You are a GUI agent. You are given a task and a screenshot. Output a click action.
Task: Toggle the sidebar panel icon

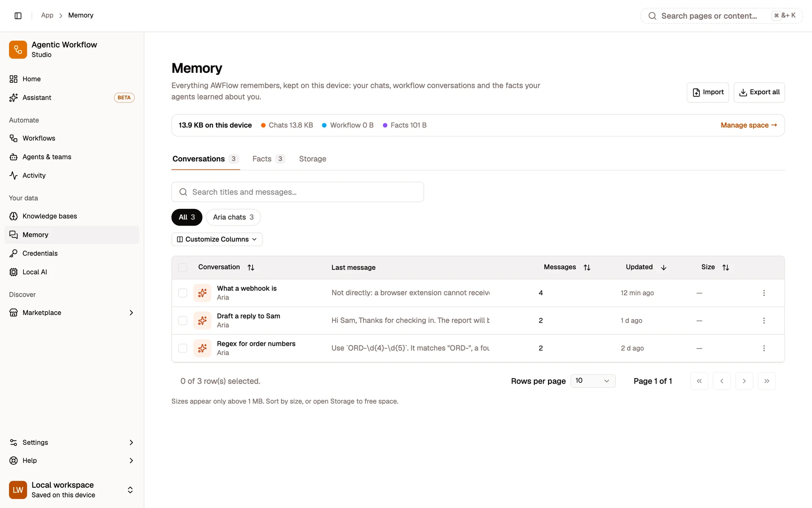pos(18,15)
